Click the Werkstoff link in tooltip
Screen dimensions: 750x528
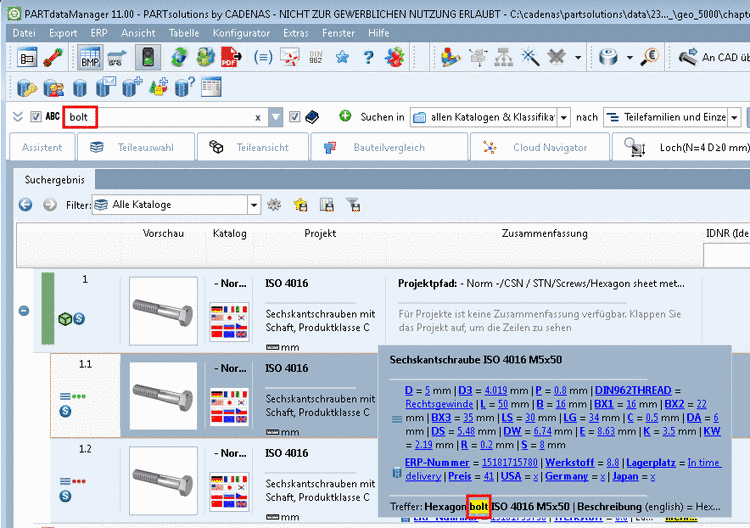click(x=570, y=462)
